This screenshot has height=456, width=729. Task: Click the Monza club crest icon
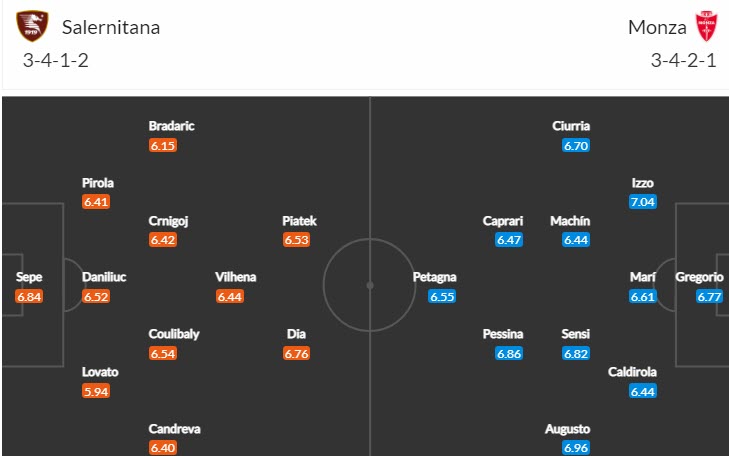click(x=706, y=27)
